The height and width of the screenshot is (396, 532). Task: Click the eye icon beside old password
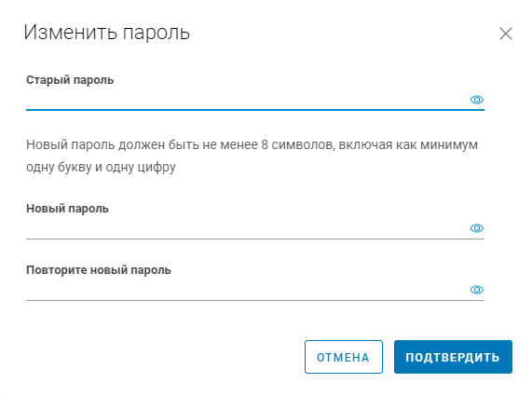click(477, 100)
